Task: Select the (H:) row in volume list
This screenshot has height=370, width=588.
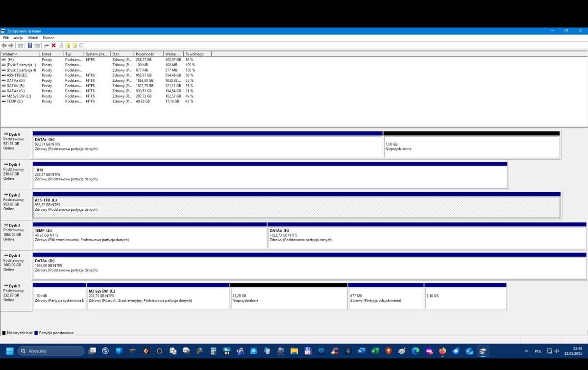Action: pyautogui.click(x=106, y=59)
